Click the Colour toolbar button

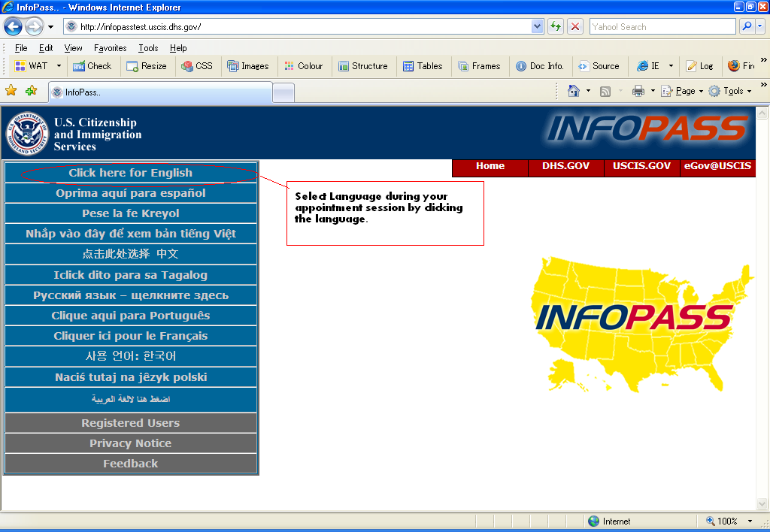304,66
